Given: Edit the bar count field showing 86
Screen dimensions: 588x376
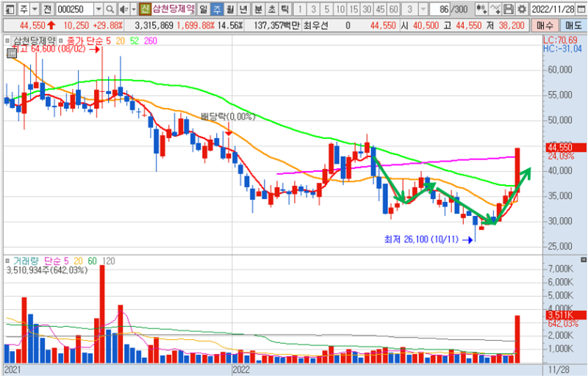Looking at the screenshot, I should pyautogui.click(x=440, y=9).
